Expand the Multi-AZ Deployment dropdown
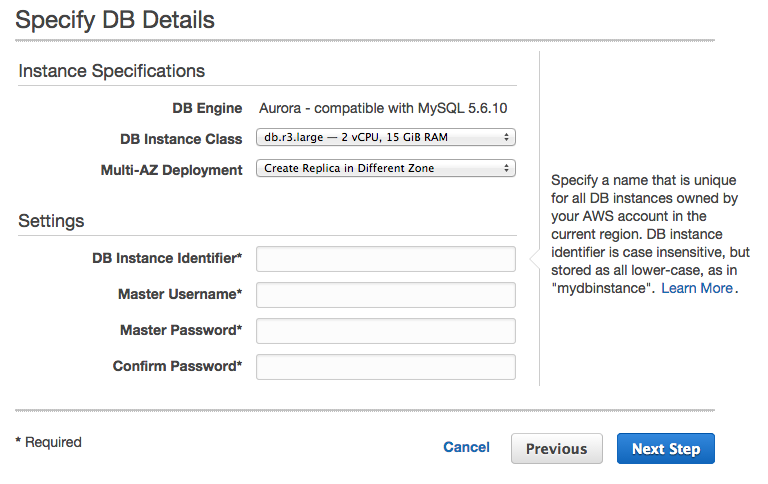Image resolution: width=768 pixels, height=484 pixels. (386, 169)
